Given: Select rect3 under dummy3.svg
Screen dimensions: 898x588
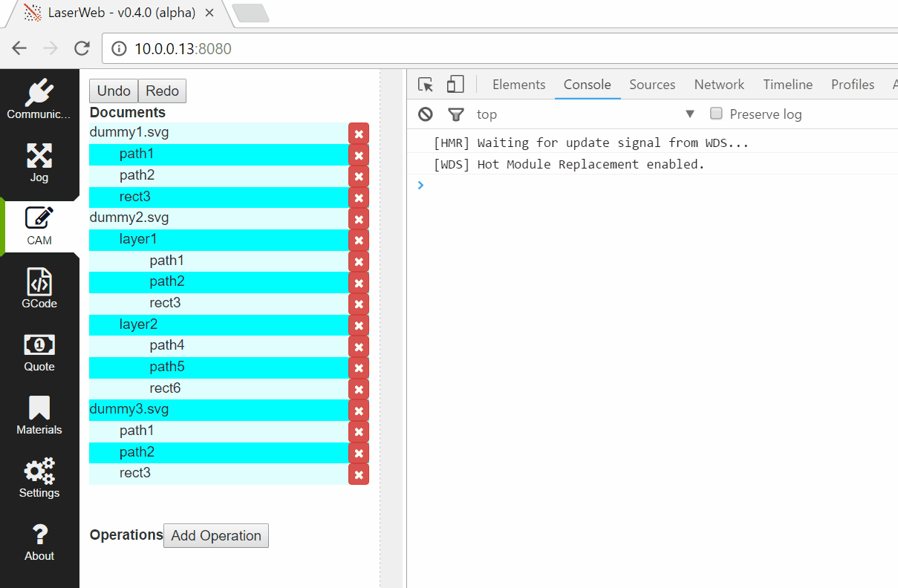Looking at the screenshot, I should pyautogui.click(x=218, y=474).
